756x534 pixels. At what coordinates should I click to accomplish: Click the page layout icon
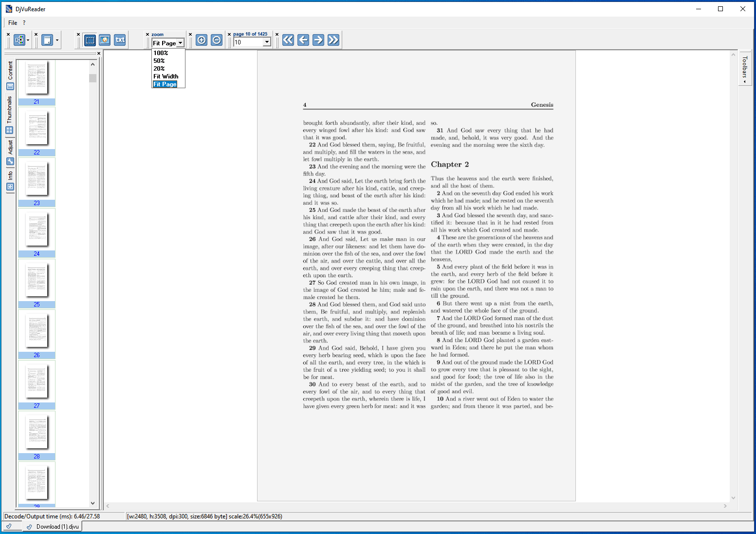click(x=47, y=40)
